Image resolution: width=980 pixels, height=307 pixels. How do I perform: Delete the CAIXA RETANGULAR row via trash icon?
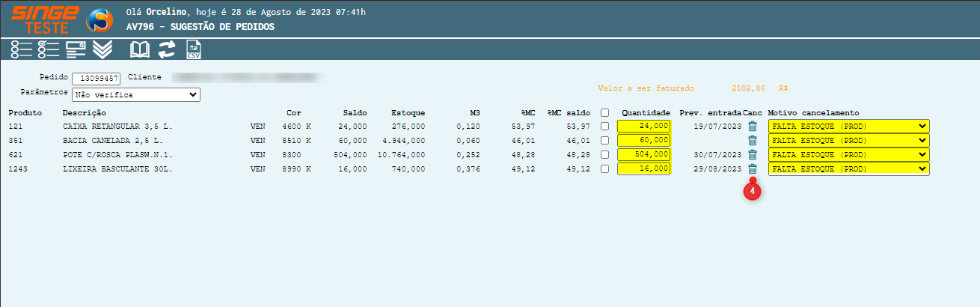pyautogui.click(x=753, y=127)
